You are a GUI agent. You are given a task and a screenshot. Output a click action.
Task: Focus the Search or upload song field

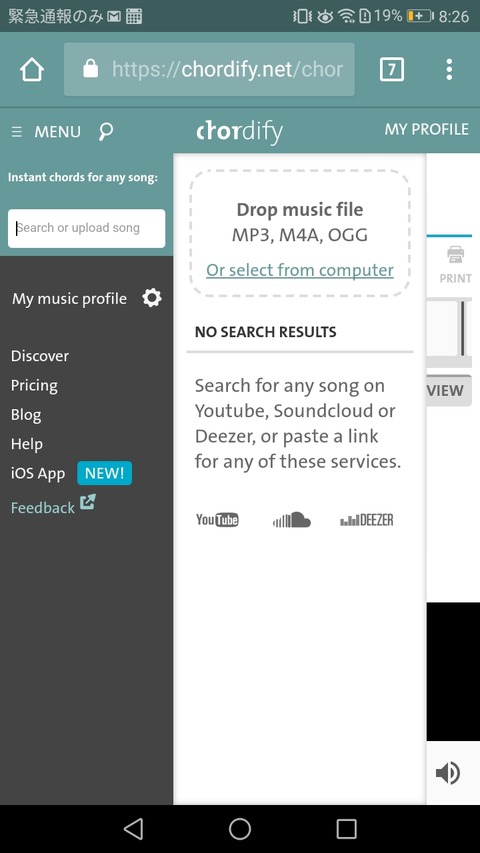[x=87, y=228]
